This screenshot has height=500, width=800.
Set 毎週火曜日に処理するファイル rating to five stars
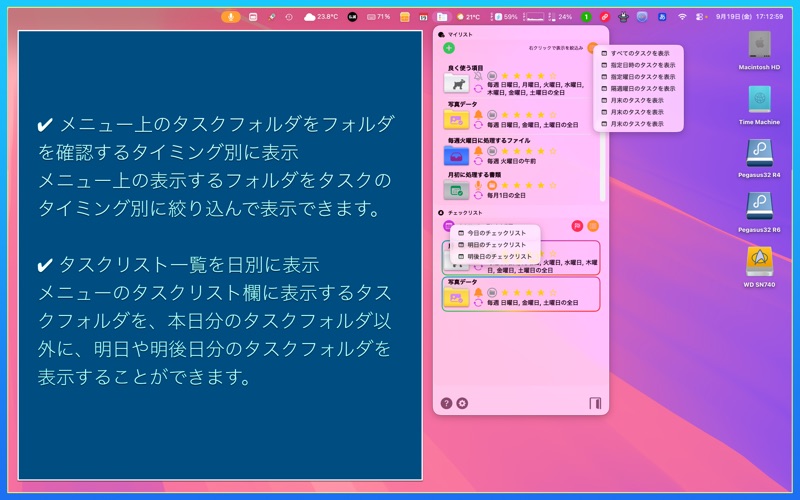coord(553,151)
